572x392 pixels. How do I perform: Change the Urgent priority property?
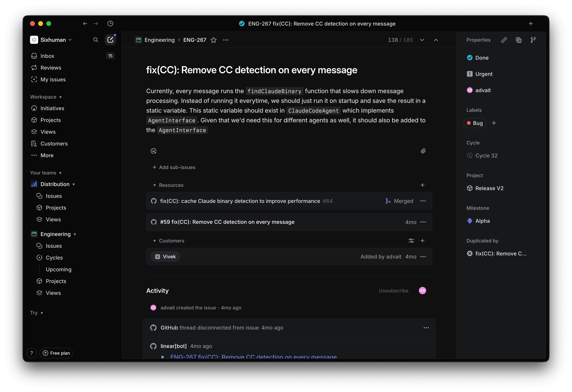pyautogui.click(x=480, y=74)
